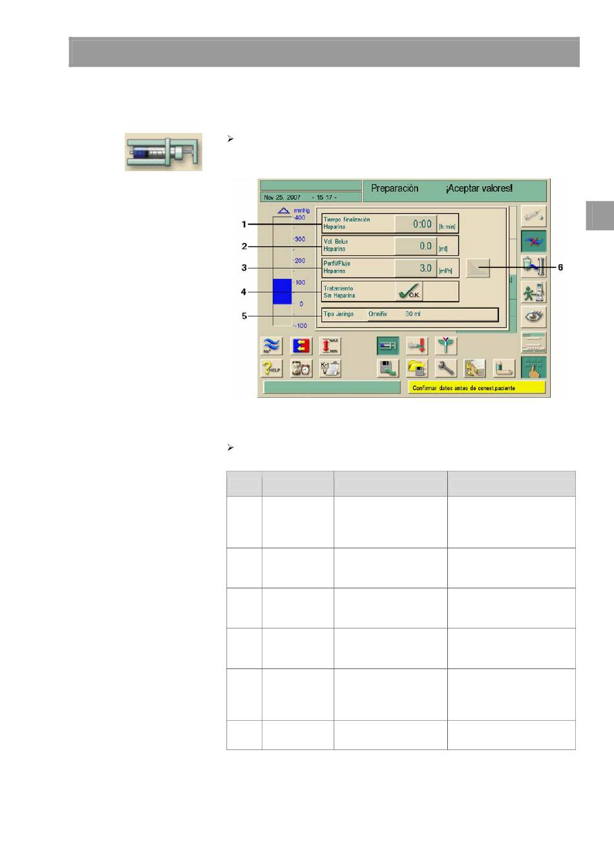Select the active heparin syringe settings icon

pyautogui.click(x=388, y=346)
